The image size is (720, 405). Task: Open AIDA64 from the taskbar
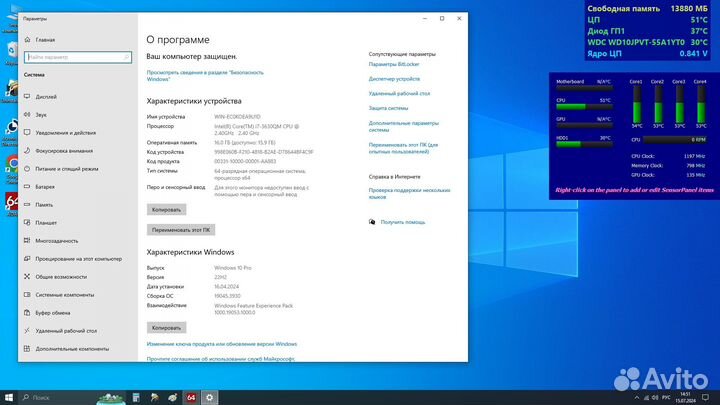pos(191,398)
